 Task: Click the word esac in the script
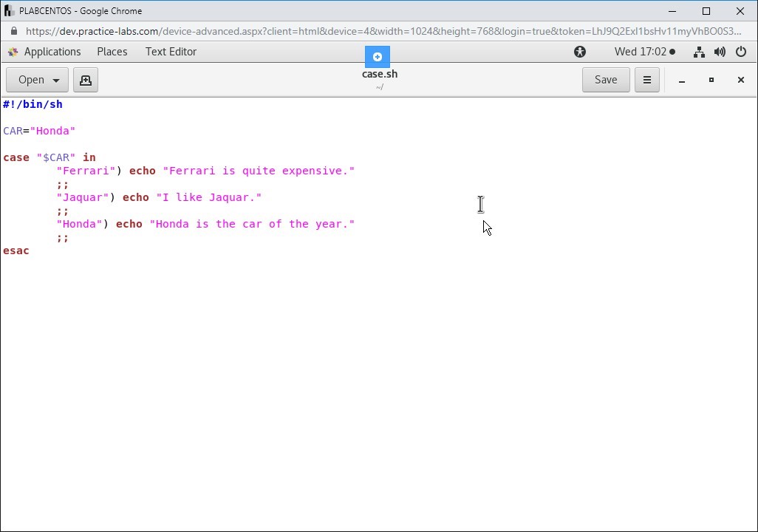16,250
